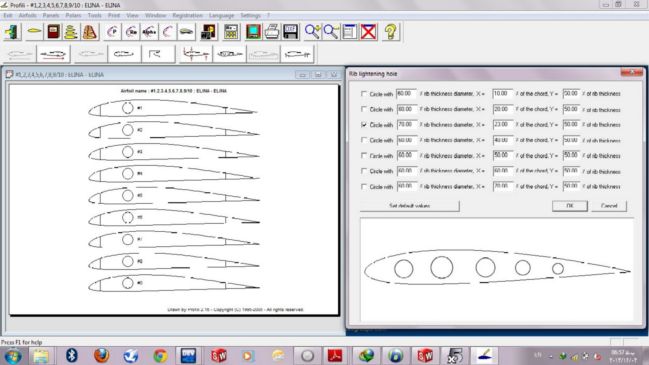This screenshot has width=649, height=365.
Task: Uncheck the third Circle with checkbox
Action: click(x=364, y=125)
